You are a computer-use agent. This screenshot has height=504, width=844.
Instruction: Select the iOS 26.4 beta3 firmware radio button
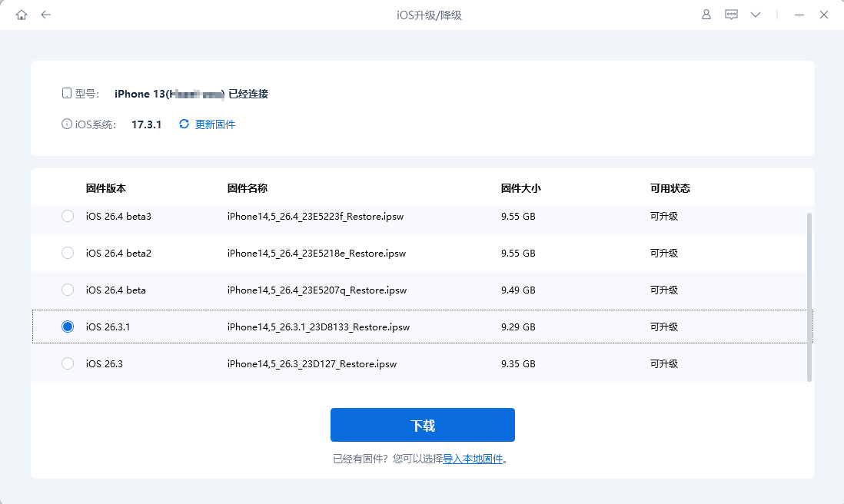[67, 216]
